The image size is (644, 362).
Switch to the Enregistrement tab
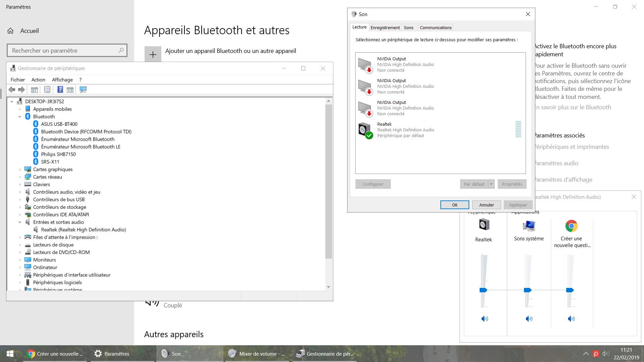(x=385, y=27)
